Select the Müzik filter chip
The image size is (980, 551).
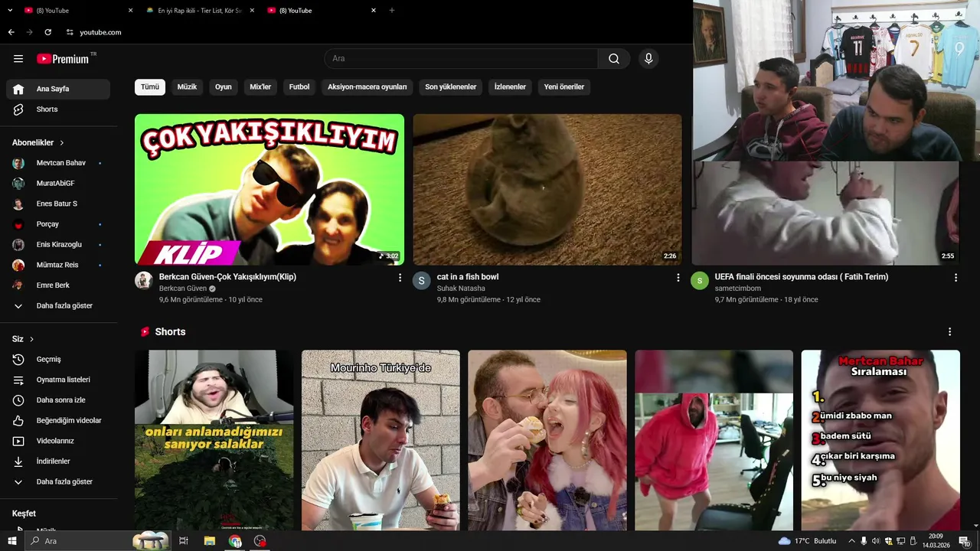[187, 87]
